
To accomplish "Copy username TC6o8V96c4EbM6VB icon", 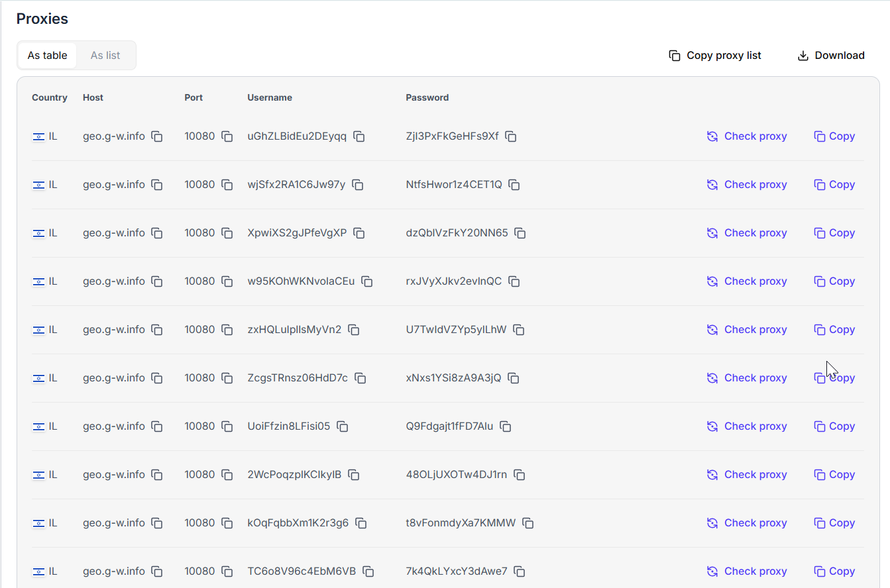I will click(x=368, y=571).
